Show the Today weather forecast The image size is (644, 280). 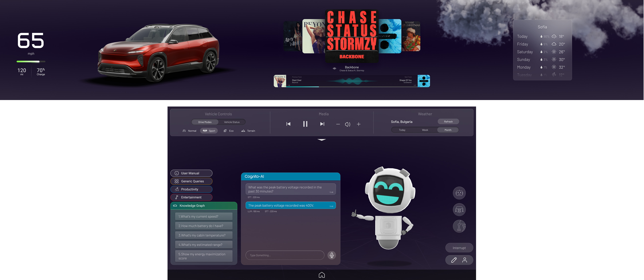tap(402, 130)
